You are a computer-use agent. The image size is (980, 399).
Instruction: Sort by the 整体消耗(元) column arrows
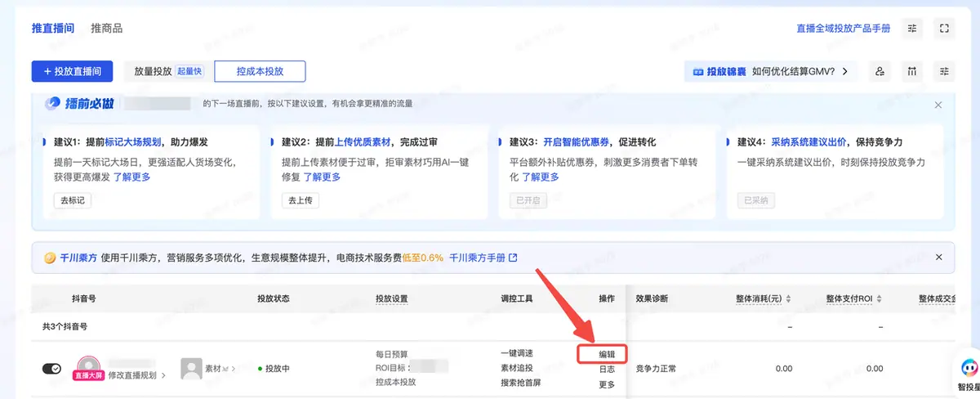click(790, 299)
